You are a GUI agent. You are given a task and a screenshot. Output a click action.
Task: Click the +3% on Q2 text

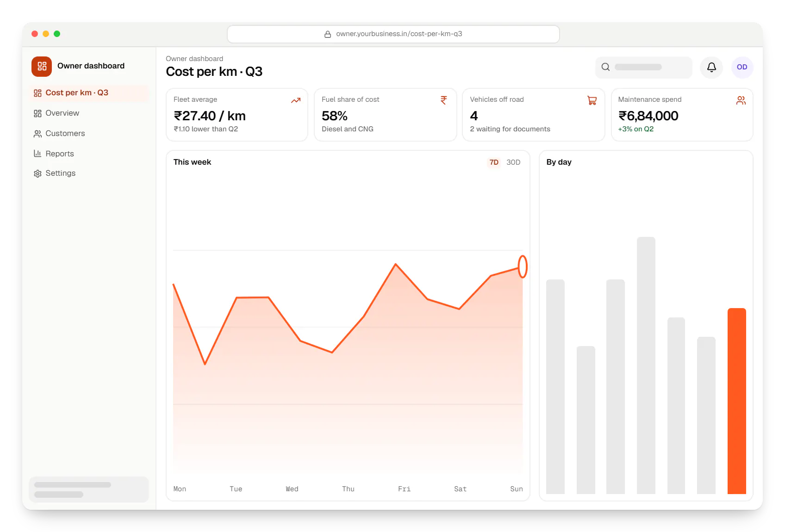point(636,129)
